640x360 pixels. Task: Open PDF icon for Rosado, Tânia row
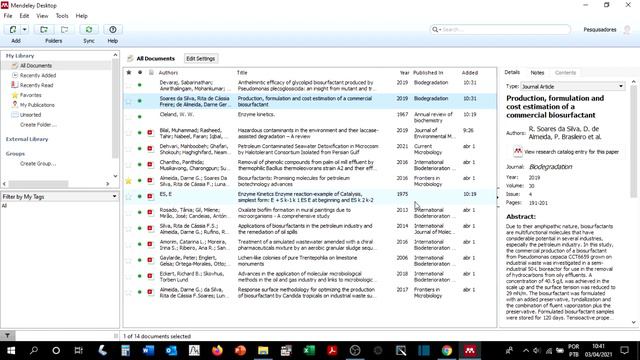pyautogui.click(x=150, y=212)
